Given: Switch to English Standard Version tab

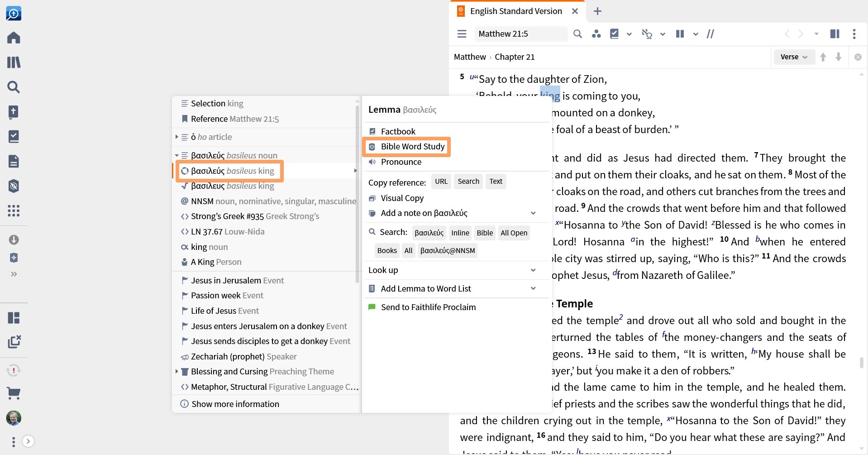Looking at the screenshot, I should pyautogui.click(x=516, y=11).
